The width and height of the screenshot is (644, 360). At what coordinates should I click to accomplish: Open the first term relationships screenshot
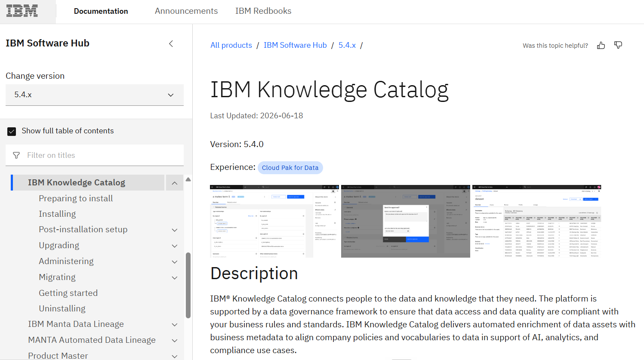click(x=274, y=222)
